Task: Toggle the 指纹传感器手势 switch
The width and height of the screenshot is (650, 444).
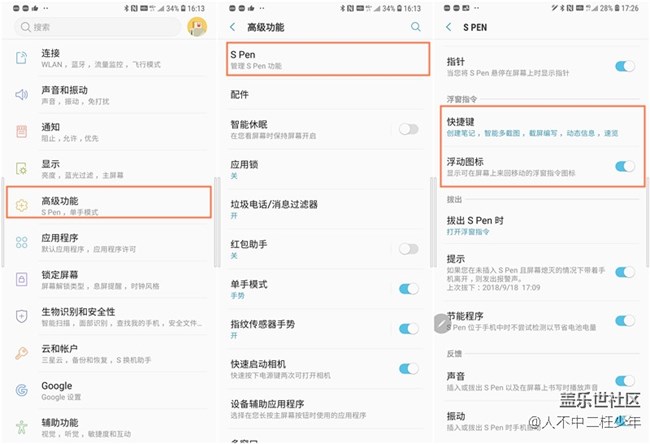Action: [408, 329]
